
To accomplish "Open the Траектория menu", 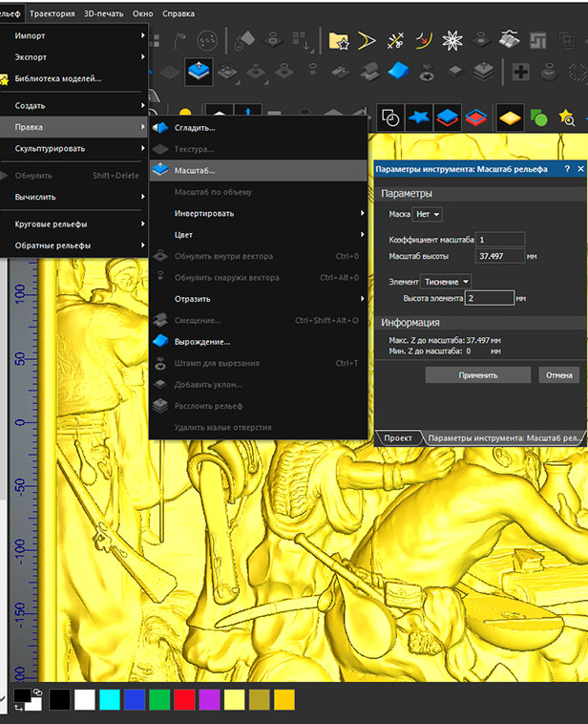I will [x=52, y=14].
